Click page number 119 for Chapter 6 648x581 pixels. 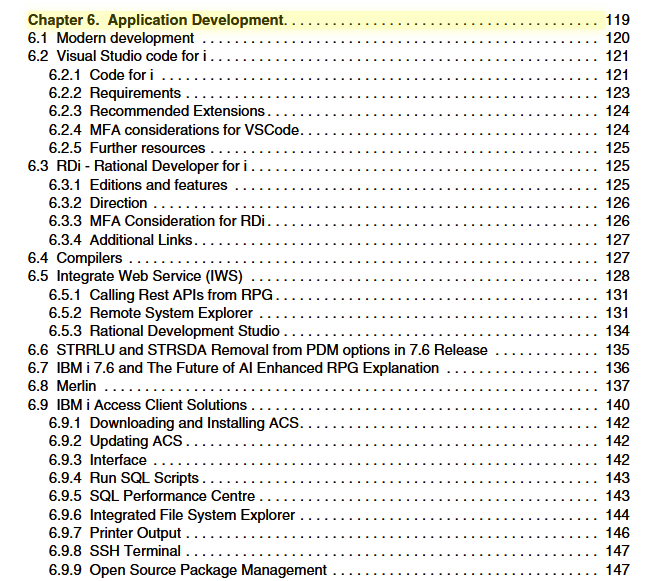click(617, 20)
